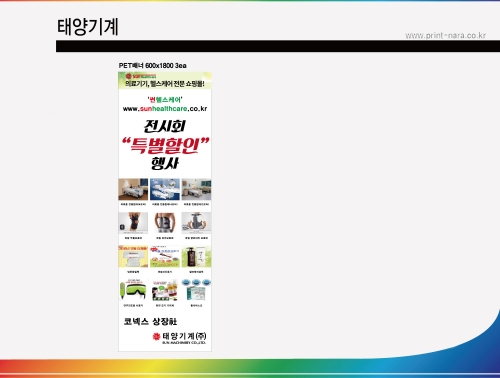Select the 의료기기, 헬스케어 전문 쇼핑몰 header strip
Image resolution: width=500 pixels, height=378 pixels.
pyautogui.click(x=165, y=81)
